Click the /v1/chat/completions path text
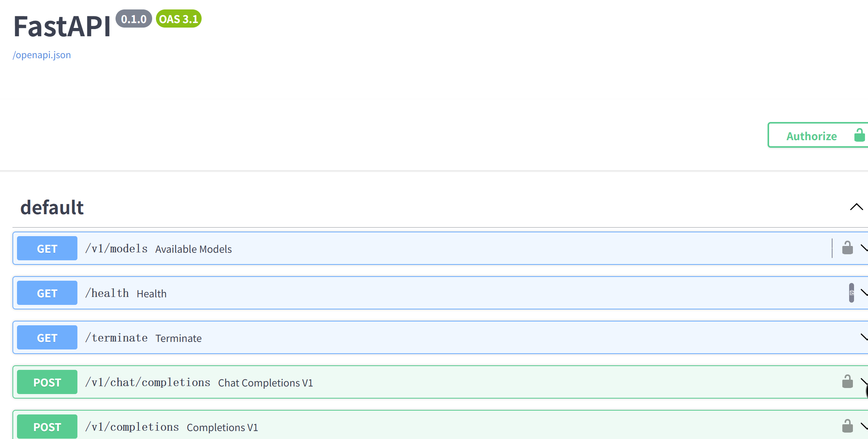868x439 pixels. click(148, 382)
